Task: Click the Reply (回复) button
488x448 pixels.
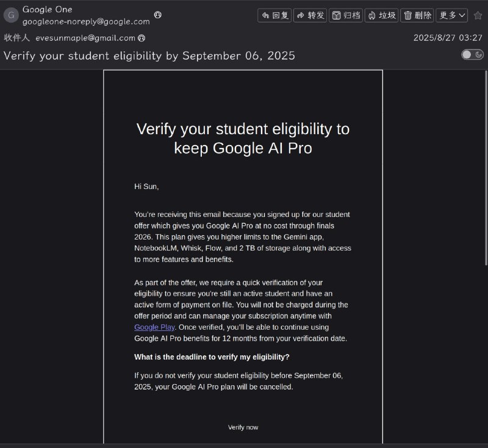Action: click(274, 15)
